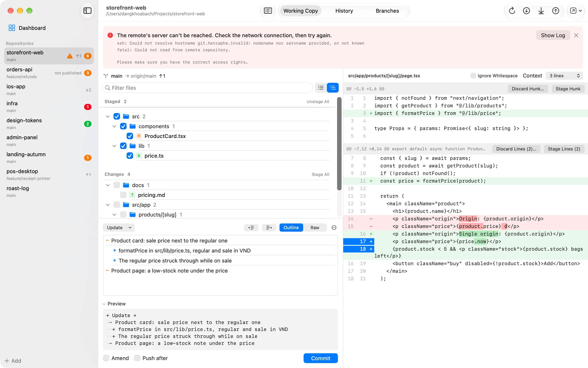This screenshot has width=588, height=368.
Task: Open the orders-api repository
Action: (x=49, y=73)
